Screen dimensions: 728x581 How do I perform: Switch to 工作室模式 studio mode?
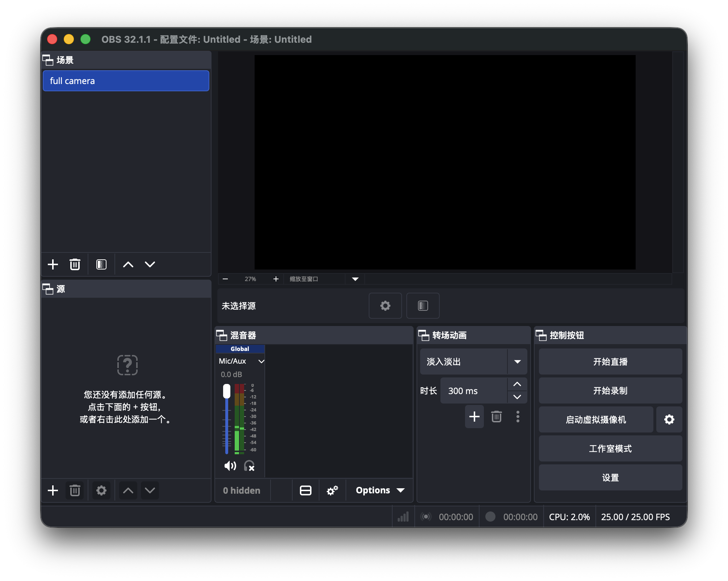click(x=610, y=448)
